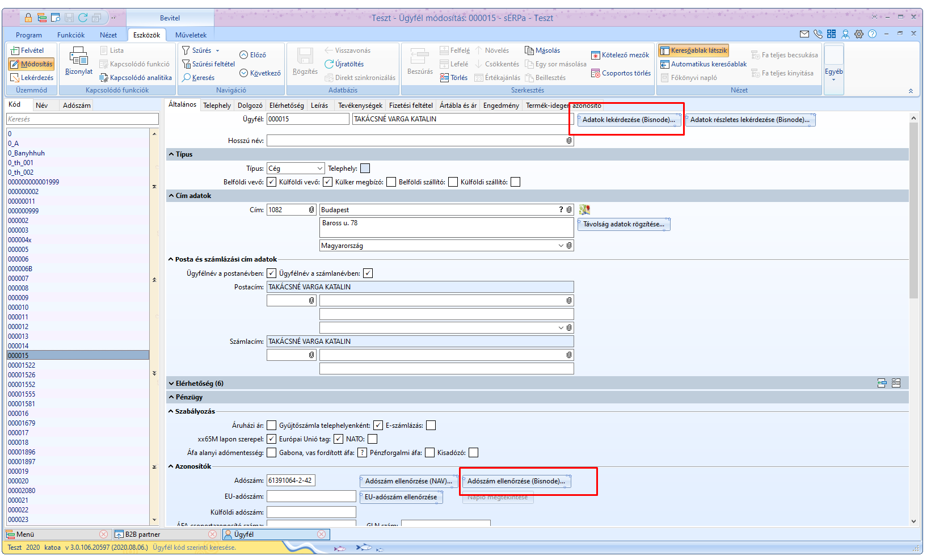Click Adatok lekérdezése (Bisnode) button
The height and width of the screenshot is (560, 931).
pyautogui.click(x=629, y=120)
